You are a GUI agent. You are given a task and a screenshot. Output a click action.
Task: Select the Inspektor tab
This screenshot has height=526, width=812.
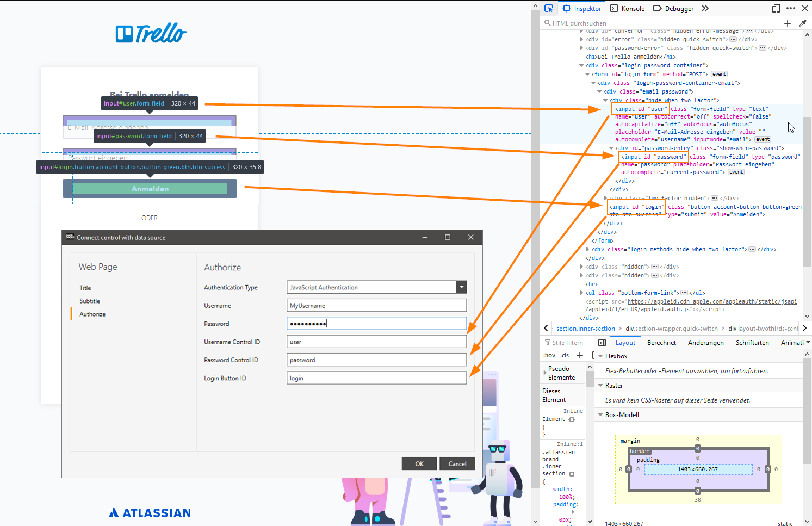582,8
